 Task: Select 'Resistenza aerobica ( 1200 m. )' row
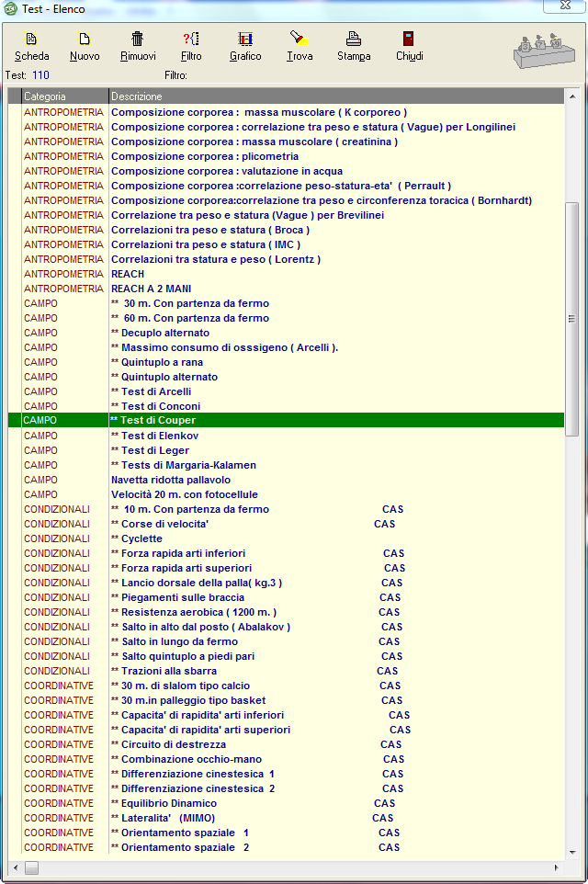coord(286,612)
